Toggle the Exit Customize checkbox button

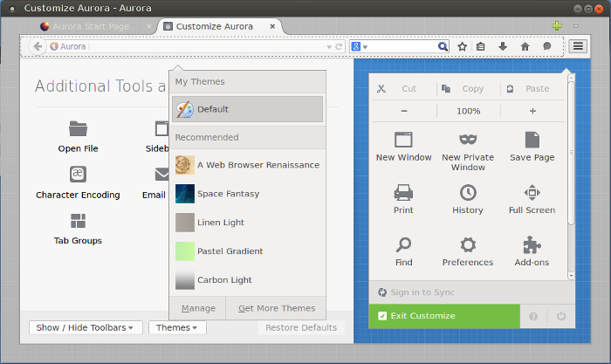pos(444,316)
